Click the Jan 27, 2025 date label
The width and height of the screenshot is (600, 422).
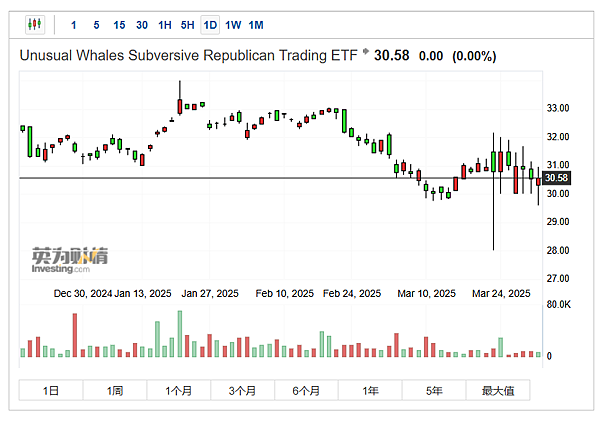[x=210, y=293]
